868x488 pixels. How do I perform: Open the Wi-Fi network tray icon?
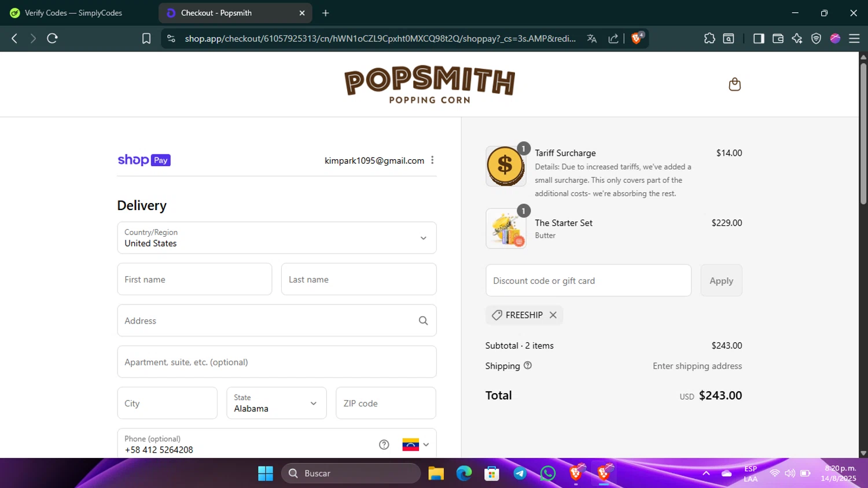774,474
